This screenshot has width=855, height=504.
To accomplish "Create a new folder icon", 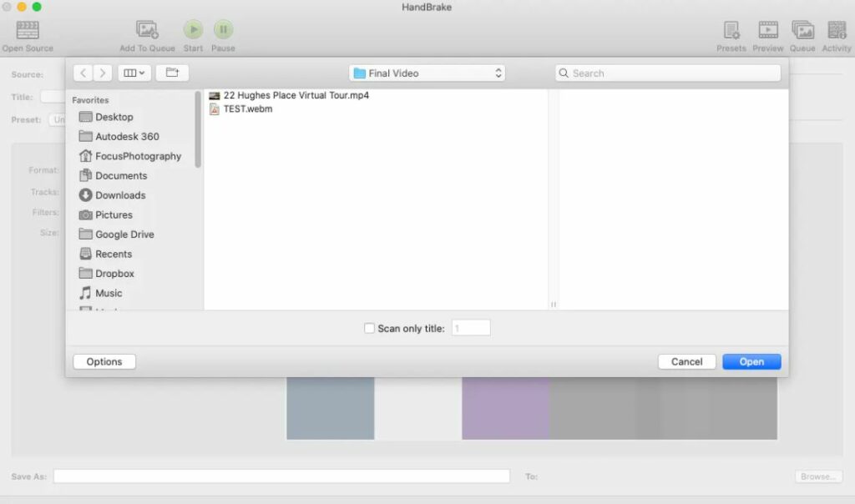I will (172, 73).
